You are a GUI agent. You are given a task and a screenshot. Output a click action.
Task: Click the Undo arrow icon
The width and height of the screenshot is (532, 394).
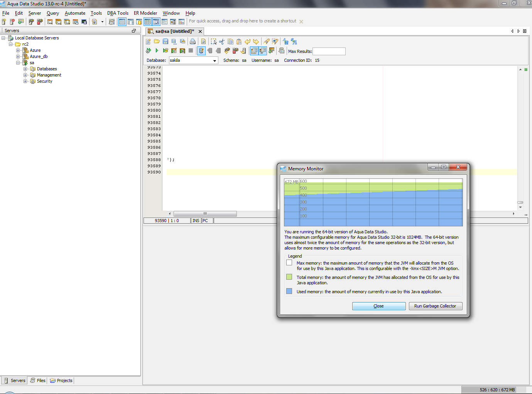[x=248, y=41]
